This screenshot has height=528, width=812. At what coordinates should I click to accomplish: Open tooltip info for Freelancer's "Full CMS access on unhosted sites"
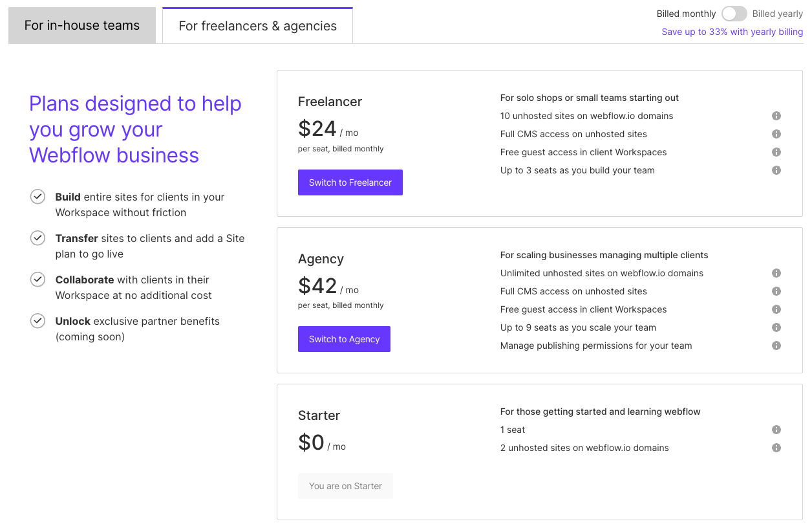pyautogui.click(x=776, y=134)
